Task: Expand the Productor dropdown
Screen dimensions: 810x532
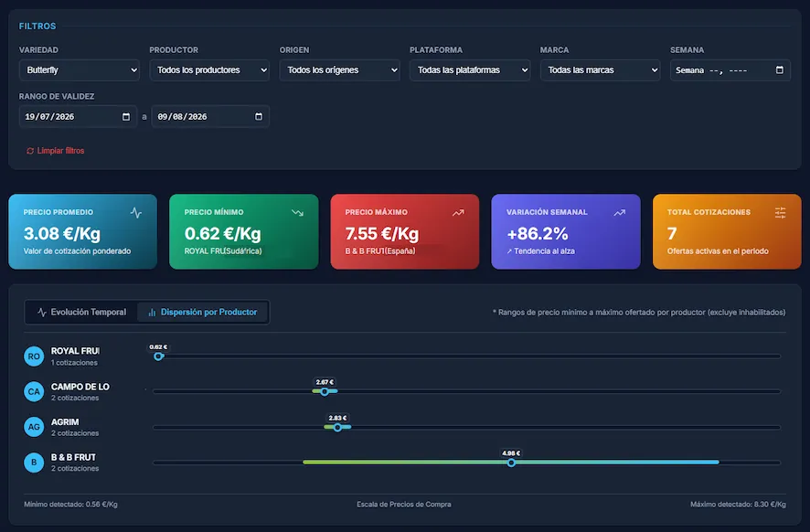Action: pos(209,70)
